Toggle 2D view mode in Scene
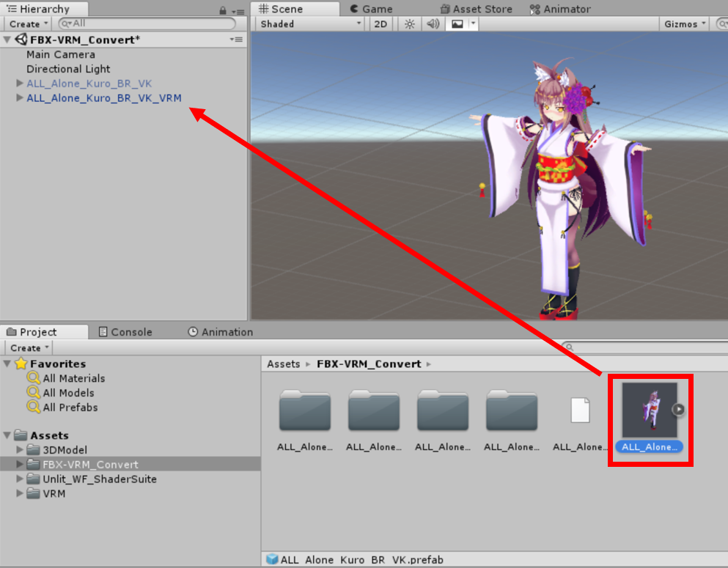 pos(380,24)
